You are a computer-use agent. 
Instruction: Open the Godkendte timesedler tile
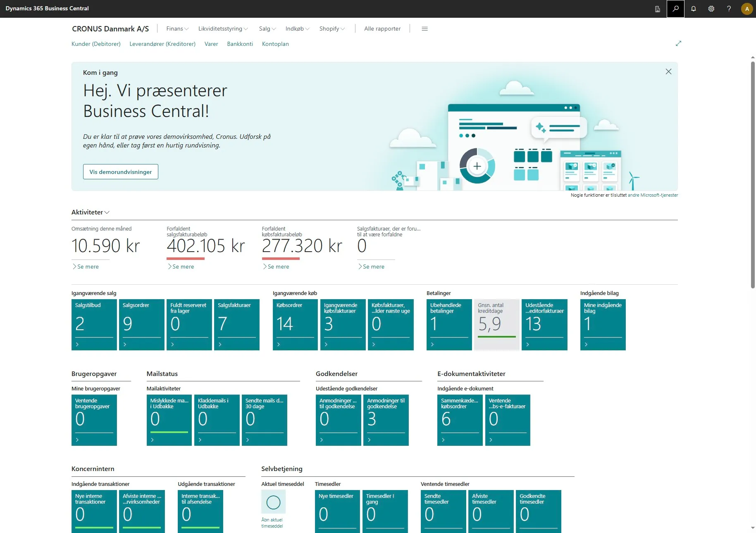(x=539, y=512)
